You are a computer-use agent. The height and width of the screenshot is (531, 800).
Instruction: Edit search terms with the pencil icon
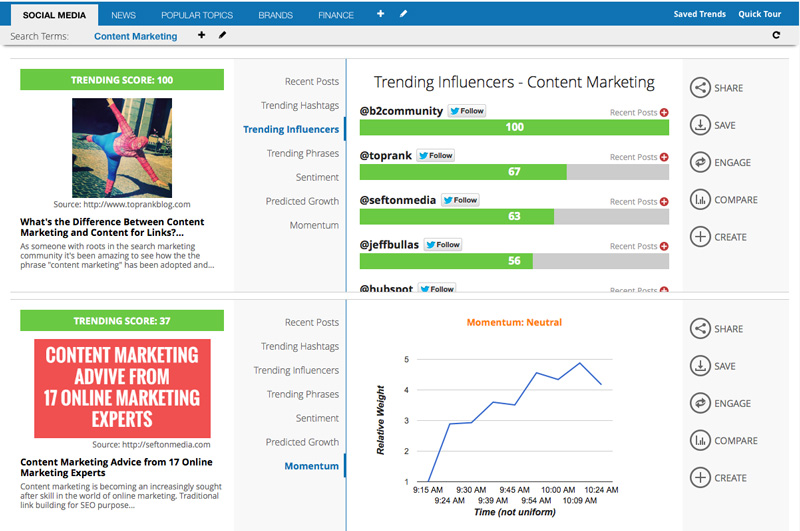222,35
